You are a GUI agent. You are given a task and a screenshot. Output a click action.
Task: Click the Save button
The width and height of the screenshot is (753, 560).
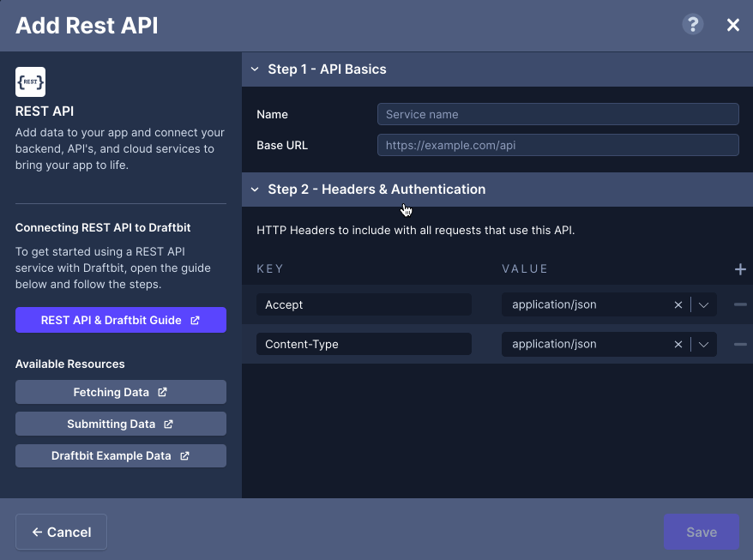(x=702, y=532)
